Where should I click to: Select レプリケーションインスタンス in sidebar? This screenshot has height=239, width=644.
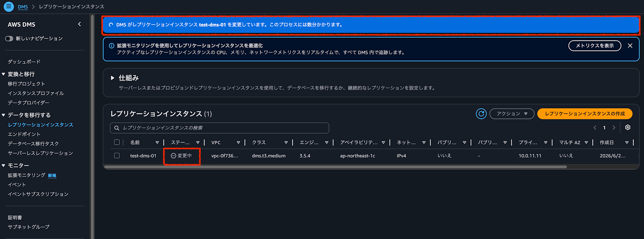pos(41,125)
